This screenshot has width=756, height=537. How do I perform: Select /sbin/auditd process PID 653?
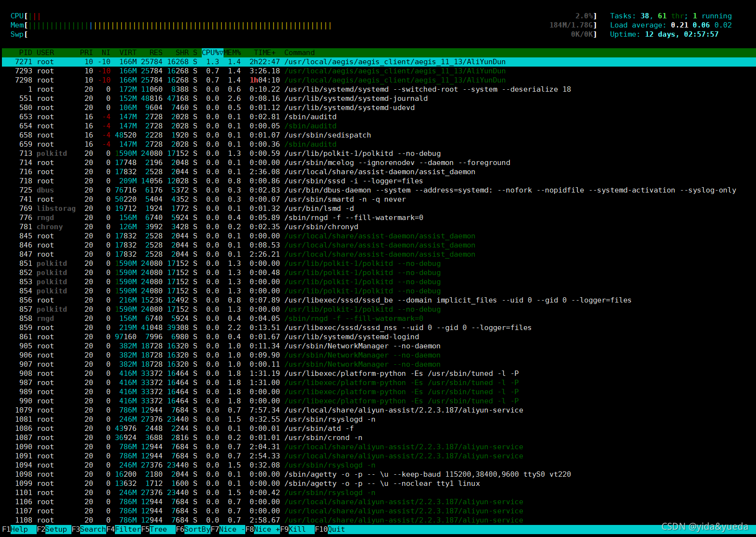378,117
